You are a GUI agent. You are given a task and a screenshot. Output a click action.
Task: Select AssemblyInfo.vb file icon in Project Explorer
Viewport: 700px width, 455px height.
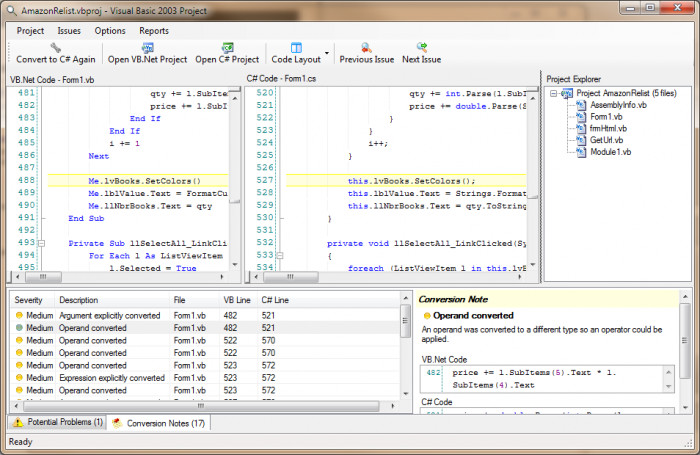pos(581,105)
